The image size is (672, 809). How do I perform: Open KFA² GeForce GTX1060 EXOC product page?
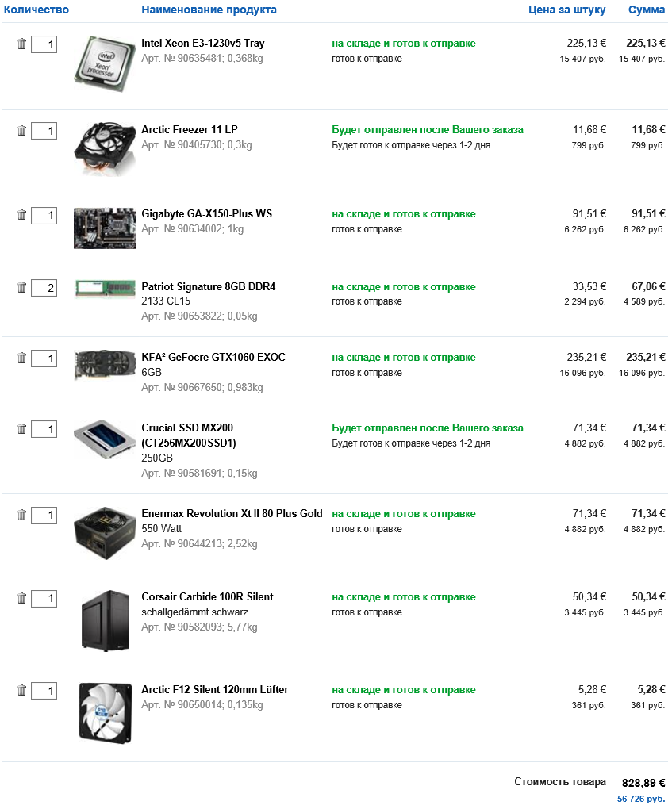click(x=213, y=357)
